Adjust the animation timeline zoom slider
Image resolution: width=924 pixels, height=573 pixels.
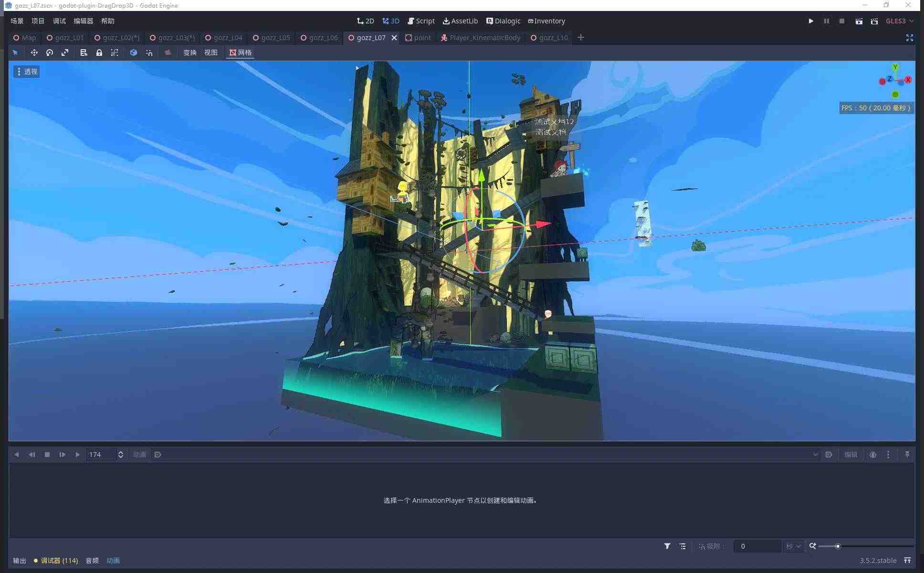838,546
